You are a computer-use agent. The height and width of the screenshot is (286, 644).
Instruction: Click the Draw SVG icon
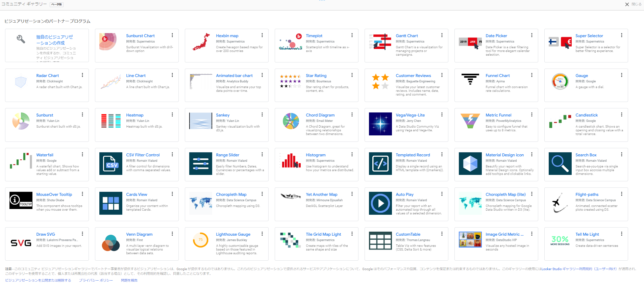21,243
